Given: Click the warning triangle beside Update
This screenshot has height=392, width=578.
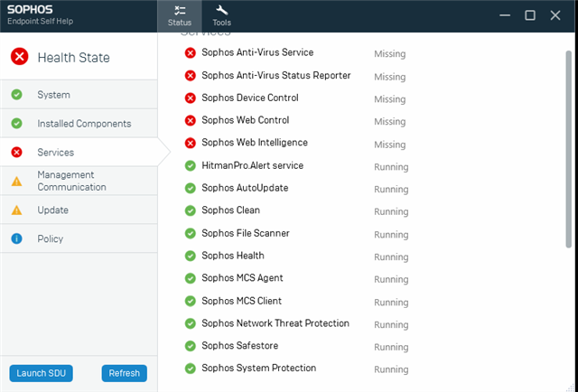Looking at the screenshot, I should coord(16,210).
